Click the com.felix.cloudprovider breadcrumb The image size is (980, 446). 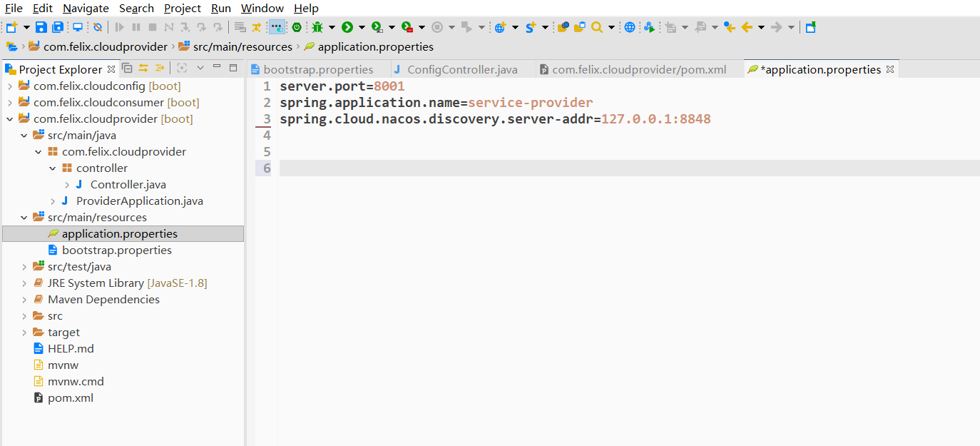pos(106,47)
